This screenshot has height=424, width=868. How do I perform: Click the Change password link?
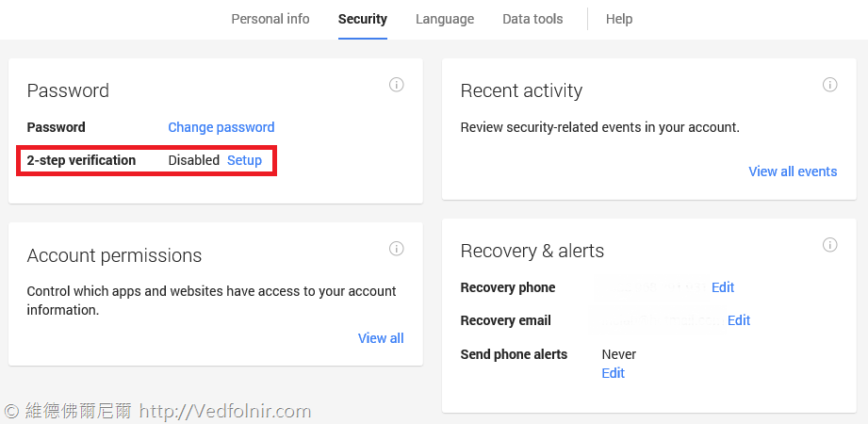tap(221, 127)
